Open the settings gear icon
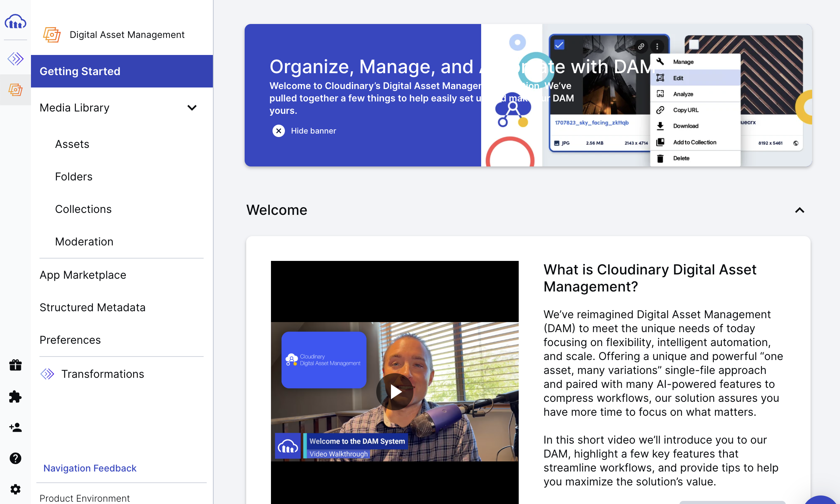This screenshot has width=840, height=504. click(15, 489)
